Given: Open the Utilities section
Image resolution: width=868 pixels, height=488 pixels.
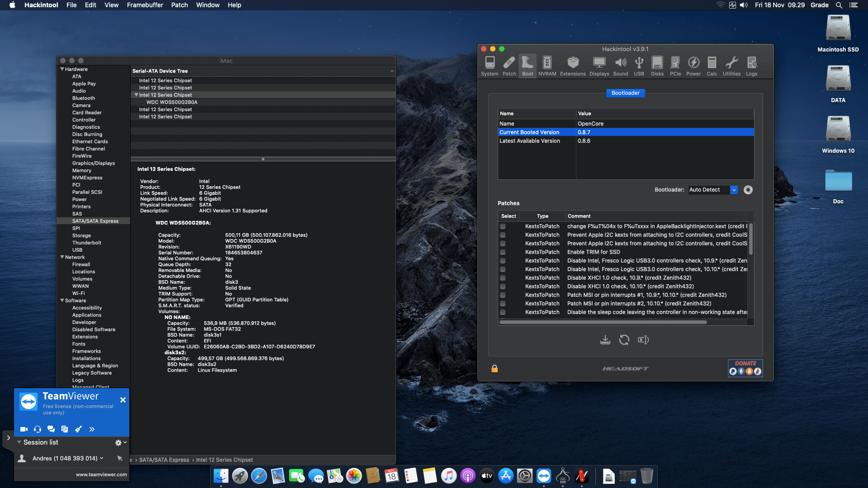Looking at the screenshot, I should [731, 66].
